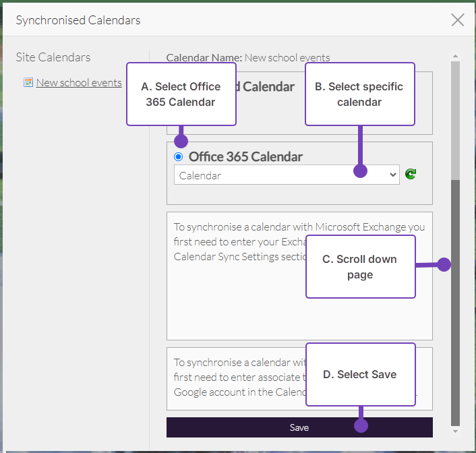Click the 'D. Select Save' callout
This screenshot has height=453, width=476.
[x=360, y=375]
